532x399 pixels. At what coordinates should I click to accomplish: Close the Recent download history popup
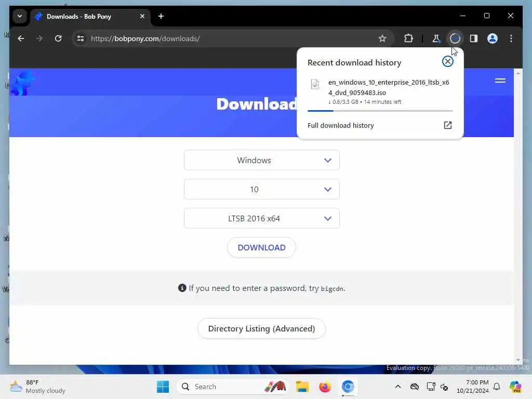coord(447,61)
